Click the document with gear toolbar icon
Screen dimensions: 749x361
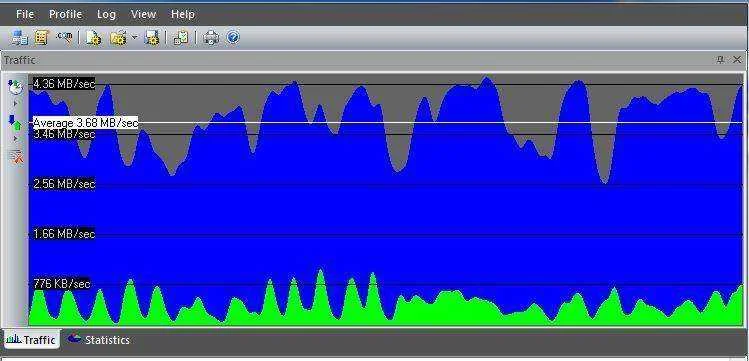(x=93, y=37)
